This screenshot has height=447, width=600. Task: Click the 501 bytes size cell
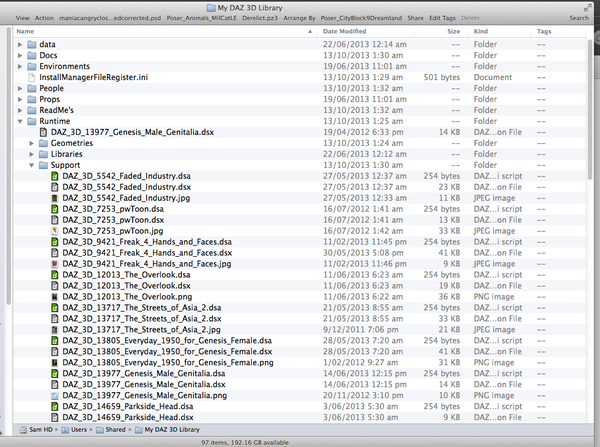click(x=442, y=77)
